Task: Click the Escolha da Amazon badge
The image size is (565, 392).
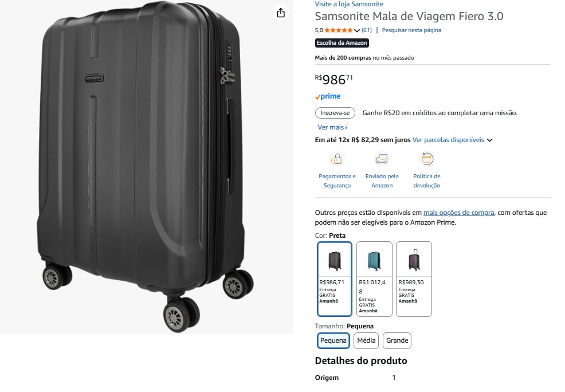Action: click(x=342, y=43)
